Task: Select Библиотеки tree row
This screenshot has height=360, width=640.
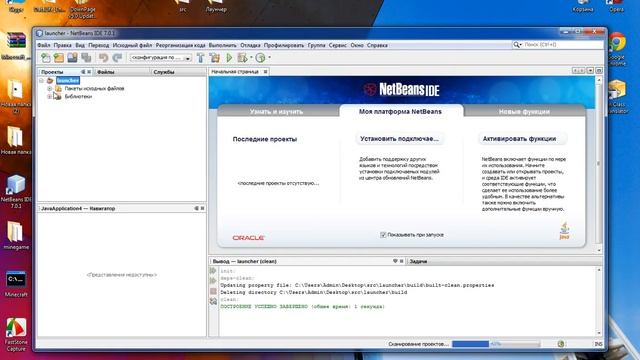Action: pyautogui.click(x=78, y=97)
